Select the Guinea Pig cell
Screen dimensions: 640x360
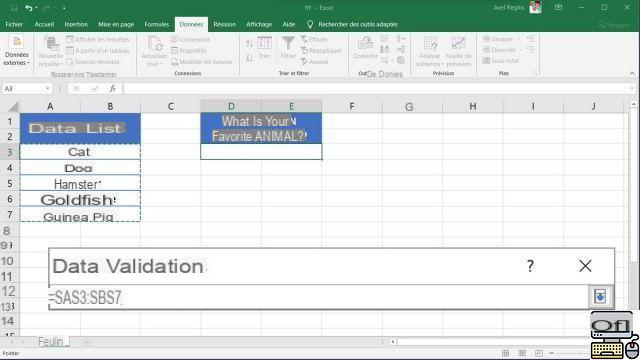(x=80, y=215)
